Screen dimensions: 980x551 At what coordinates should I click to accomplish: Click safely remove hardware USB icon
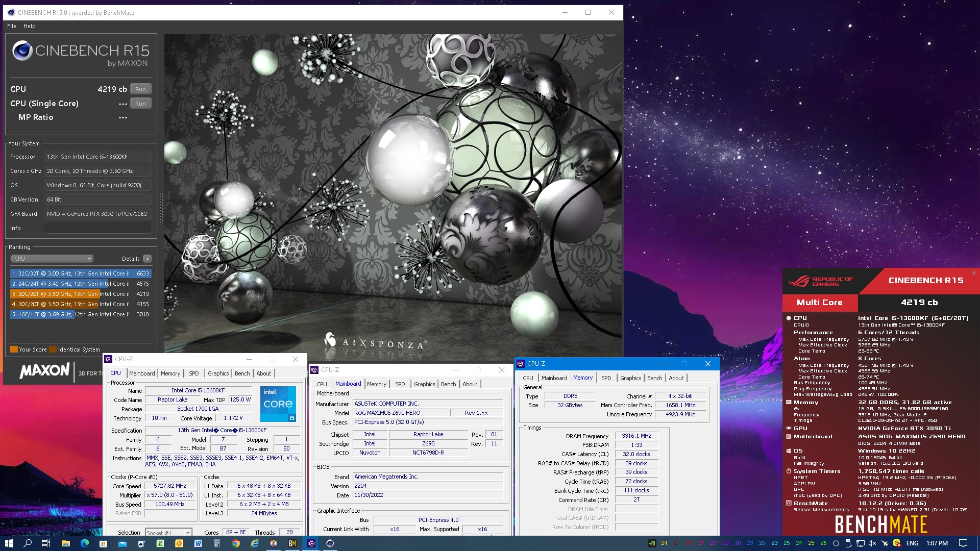tap(848, 543)
